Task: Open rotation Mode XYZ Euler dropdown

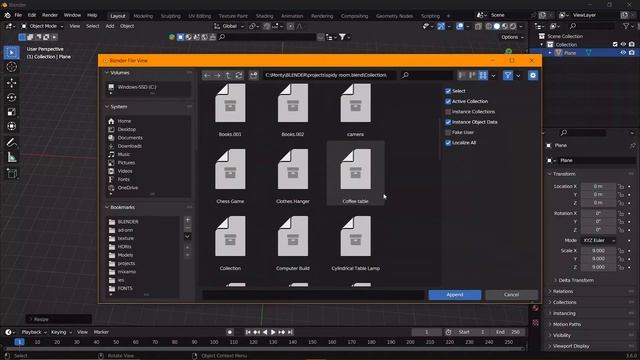Action: 598,240
